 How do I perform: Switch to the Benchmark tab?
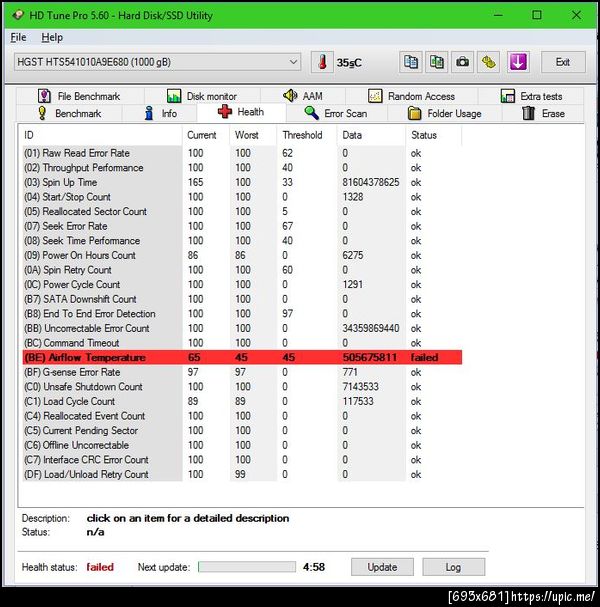[69, 113]
